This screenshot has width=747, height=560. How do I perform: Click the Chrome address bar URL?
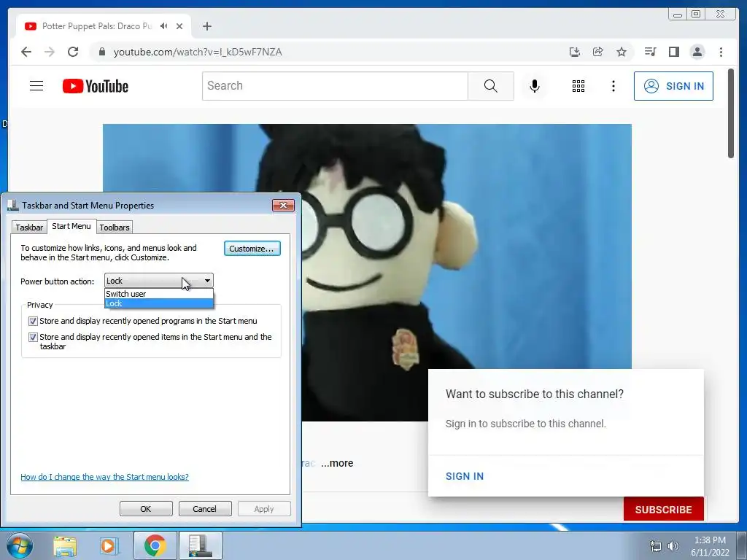[198, 52]
